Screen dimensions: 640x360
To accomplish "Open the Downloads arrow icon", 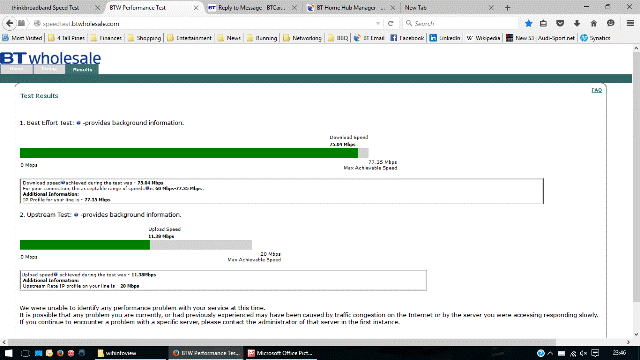I will [x=577, y=23].
